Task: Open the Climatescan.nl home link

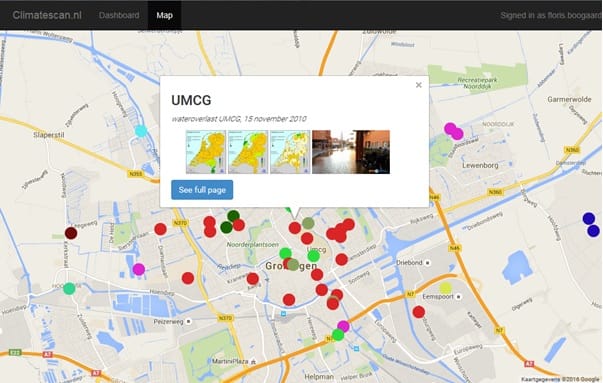Action: tap(47, 15)
